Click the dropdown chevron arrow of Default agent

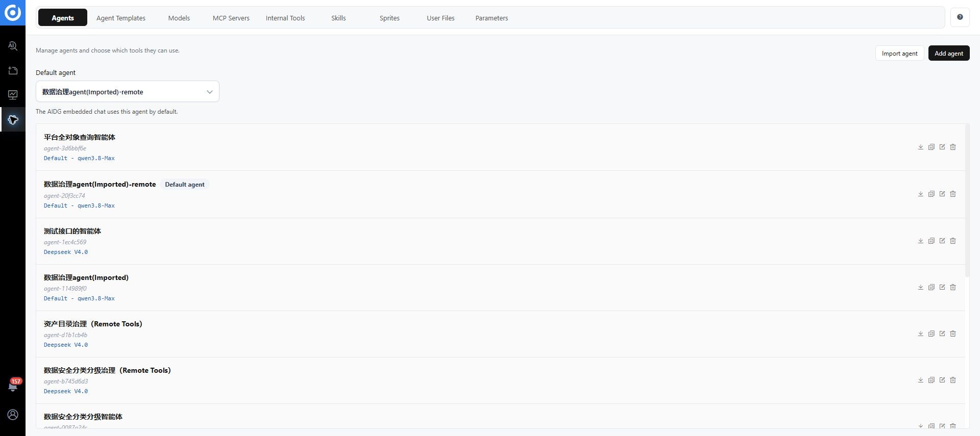209,92
